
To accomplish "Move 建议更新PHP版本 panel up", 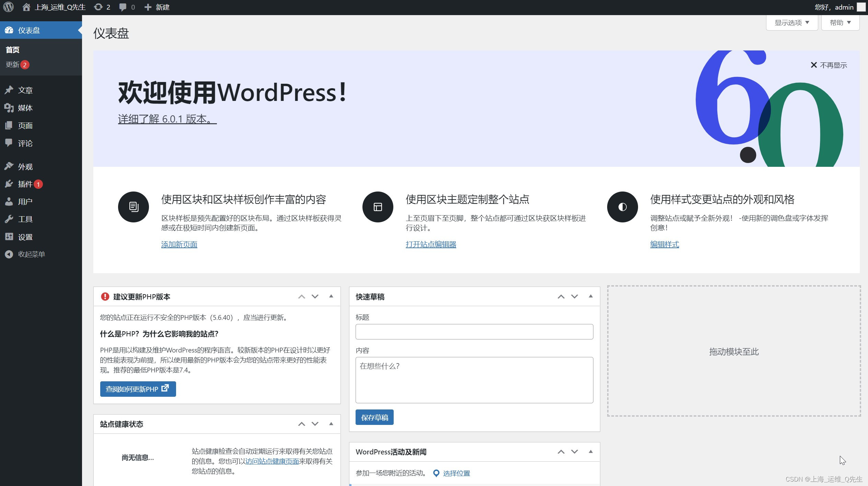I will tap(302, 297).
